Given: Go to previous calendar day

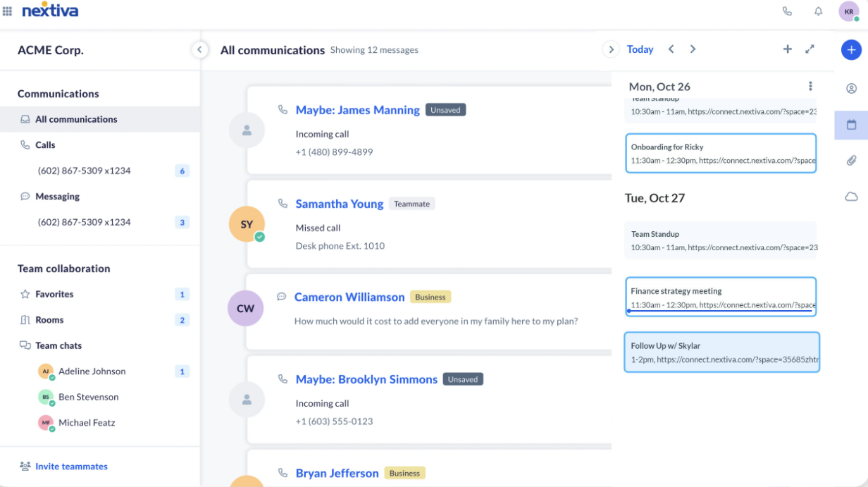Looking at the screenshot, I should pyautogui.click(x=671, y=49).
